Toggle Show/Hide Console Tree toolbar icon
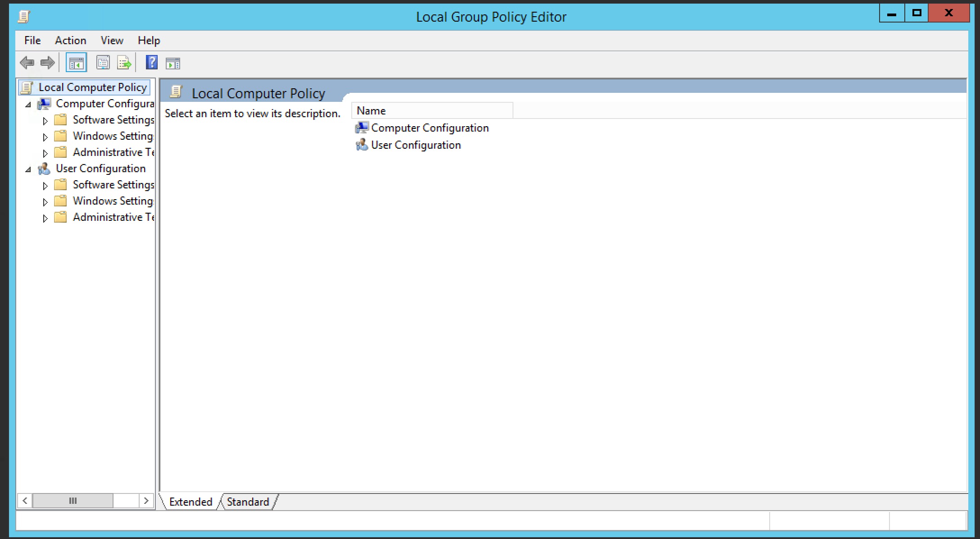Image resolution: width=980 pixels, height=539 pixels. coord(76,63)
